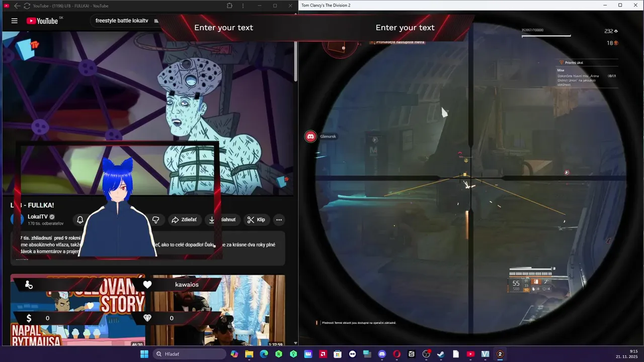Click the 'Prioritní úkol' objective header
The width and height of the screenshot is (644, 362).
(x=574, y=62)
